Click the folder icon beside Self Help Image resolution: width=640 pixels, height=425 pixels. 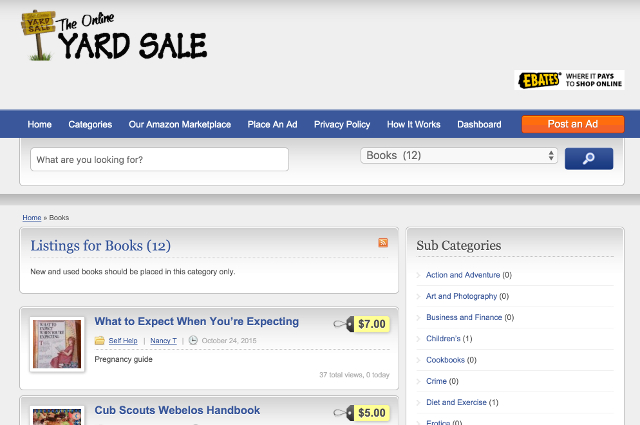pos(100,340)
